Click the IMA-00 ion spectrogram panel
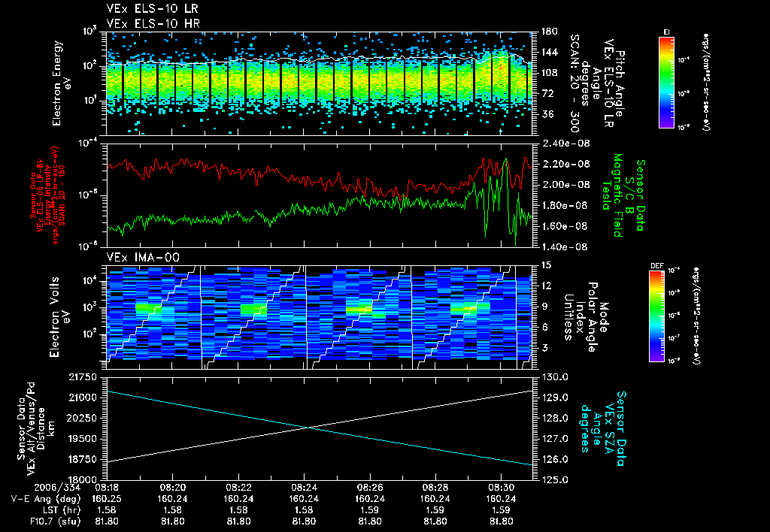Screen dimensions: 770x532 (319, 317)
